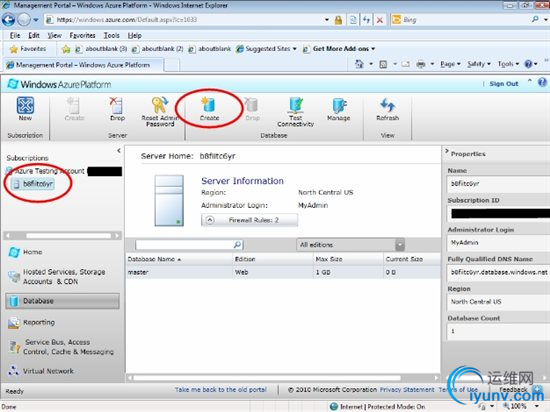Open the Tools menu in menu bar
550x412 pixels.
(x=112, y=35)
